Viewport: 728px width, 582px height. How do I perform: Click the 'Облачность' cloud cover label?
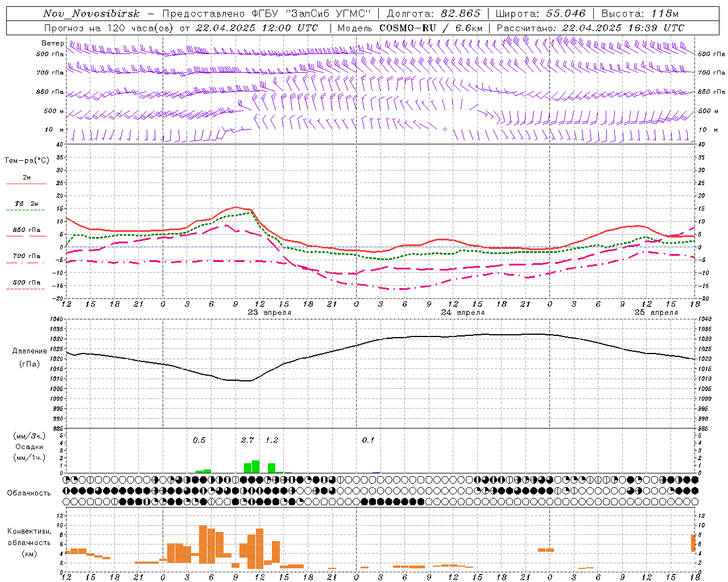point(29,493)
